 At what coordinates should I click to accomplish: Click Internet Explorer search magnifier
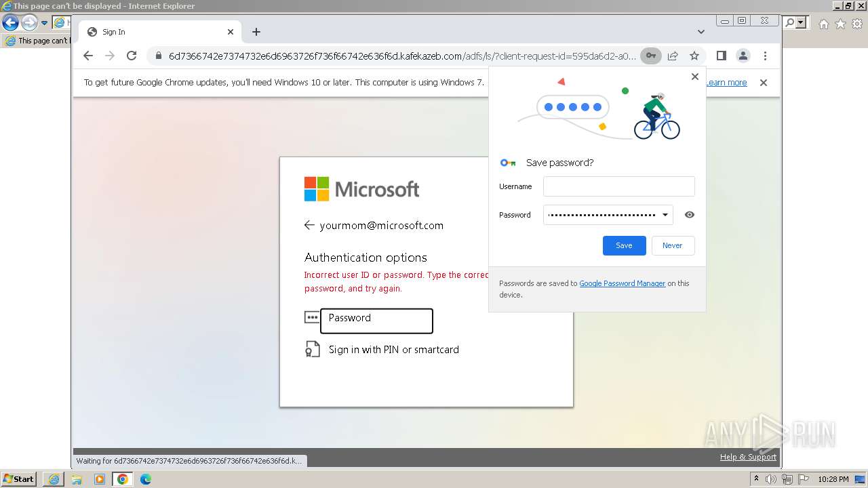pos(790,22)
